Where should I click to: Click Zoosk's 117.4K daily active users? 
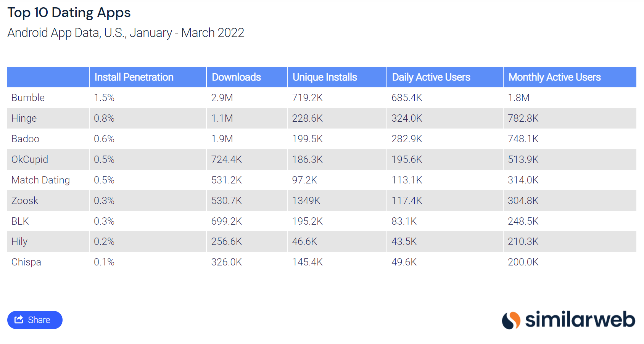(407, 201)
